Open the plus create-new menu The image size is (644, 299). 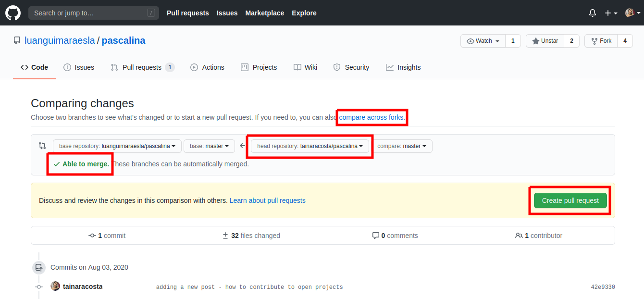coord(611,13)
